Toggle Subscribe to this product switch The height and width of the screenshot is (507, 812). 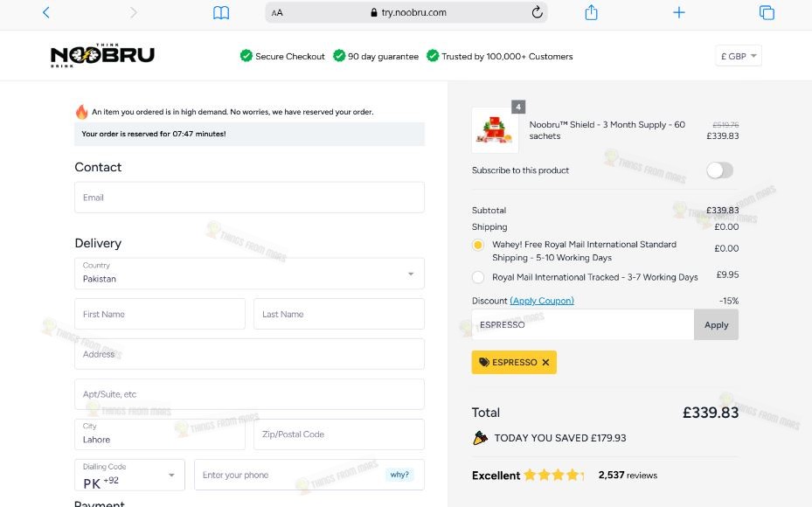click(x=719, y=170)
